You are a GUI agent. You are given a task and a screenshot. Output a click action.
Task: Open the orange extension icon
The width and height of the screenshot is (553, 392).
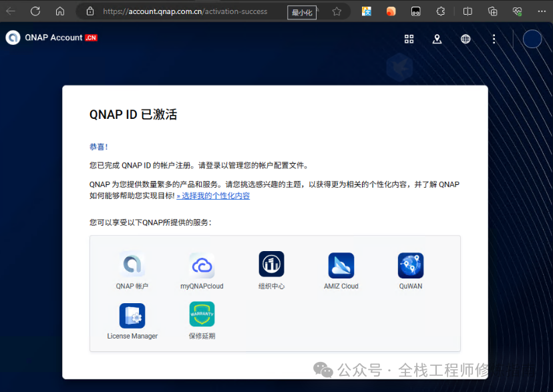click(391, 11)
